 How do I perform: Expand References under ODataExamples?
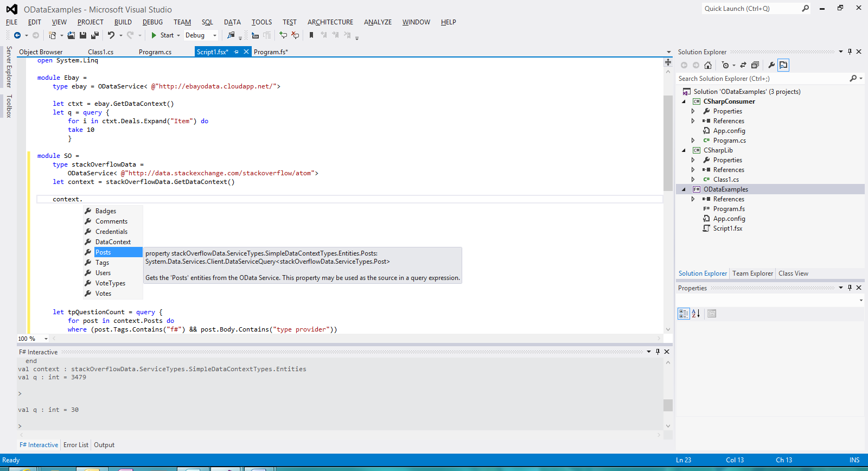693,199
